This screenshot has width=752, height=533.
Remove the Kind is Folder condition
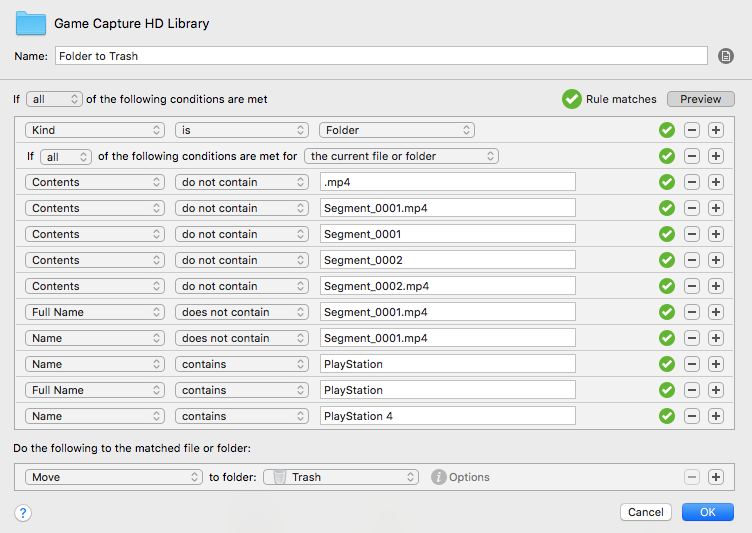pyautogui.click(x=691, y=130)
